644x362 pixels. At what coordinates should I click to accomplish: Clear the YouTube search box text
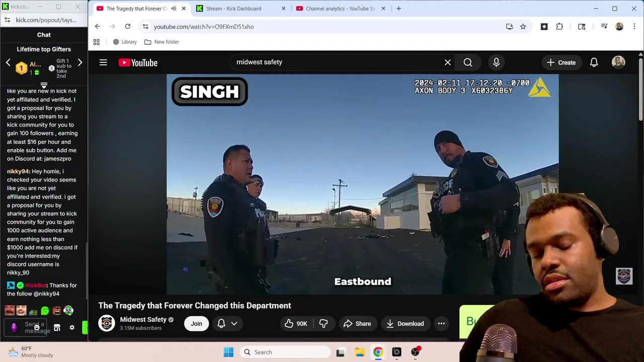(448, 62)
